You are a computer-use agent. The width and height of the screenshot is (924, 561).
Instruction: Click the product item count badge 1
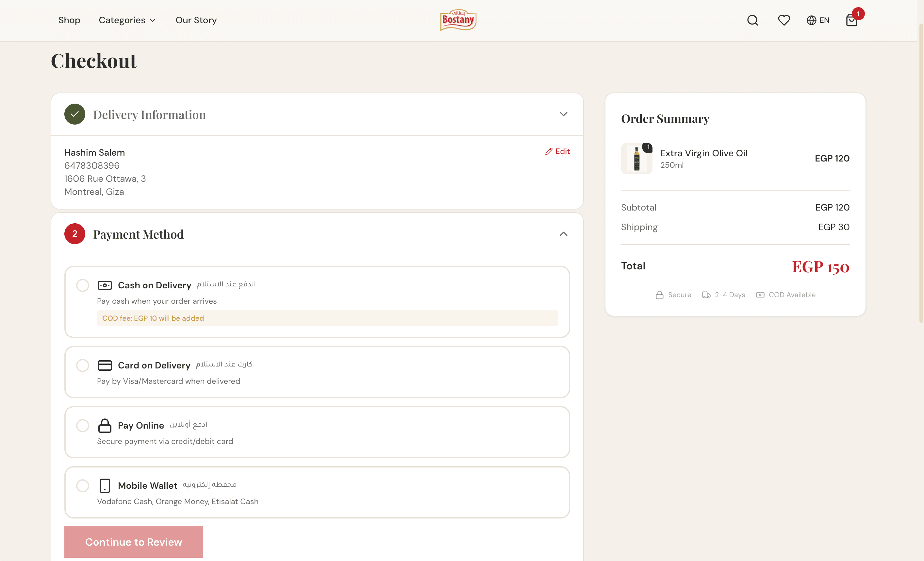tap(648, 147)
